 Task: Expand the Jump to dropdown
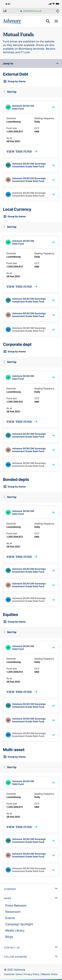31,64
